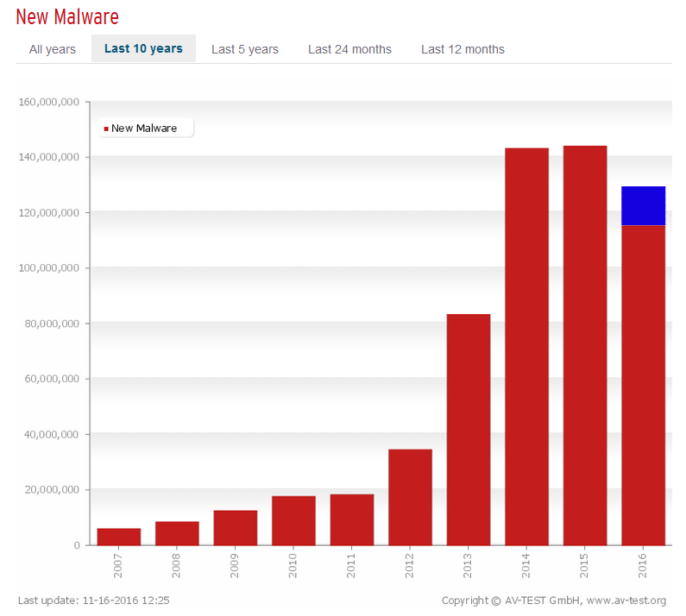686x616 pixels.
Task: Select the 2011 bar in the chart
Action: click(x=352, y=519)
